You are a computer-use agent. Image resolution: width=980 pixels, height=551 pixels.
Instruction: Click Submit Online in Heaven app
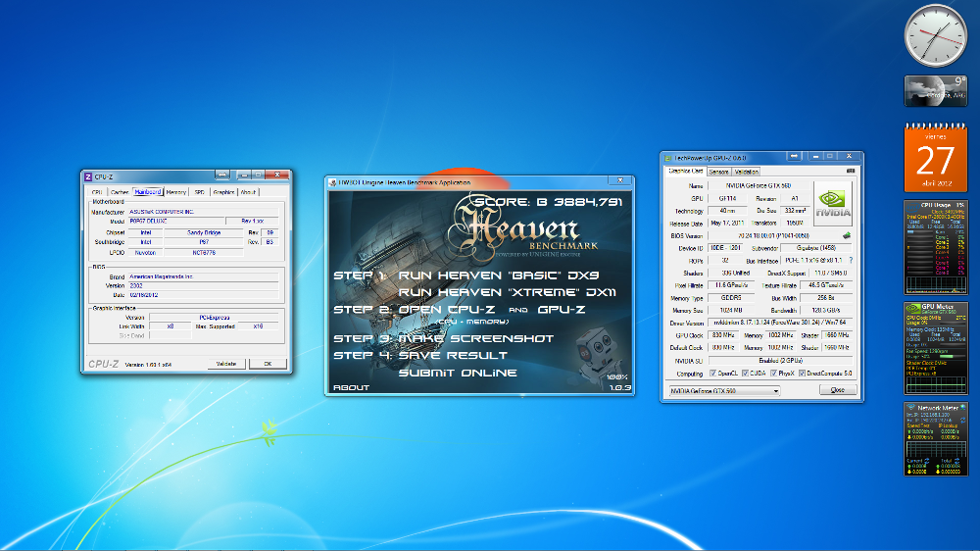[458, 373]
